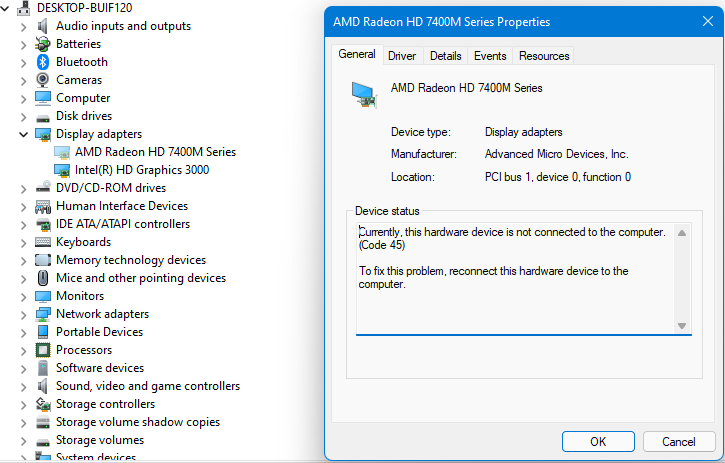Select the IDE ATA/ATAPI controllers label
725x463 pixels.
pyautogui.click(x=123, y=224)
